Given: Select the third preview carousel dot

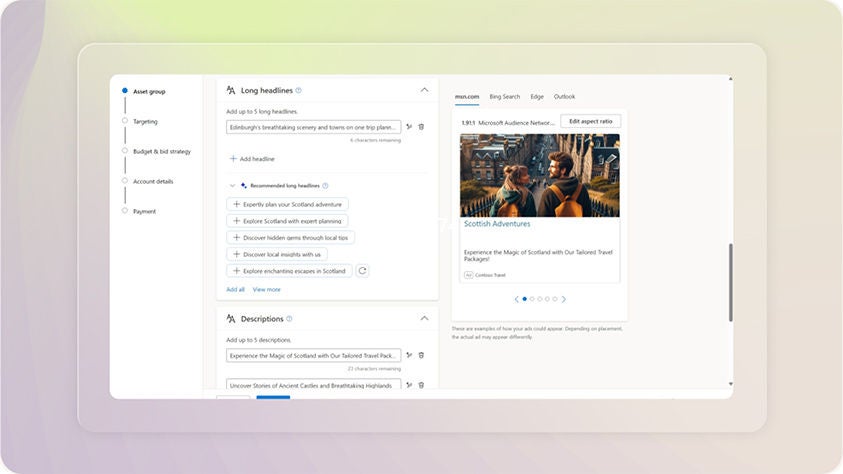Looking at the screenshot, I should [540, 299].
